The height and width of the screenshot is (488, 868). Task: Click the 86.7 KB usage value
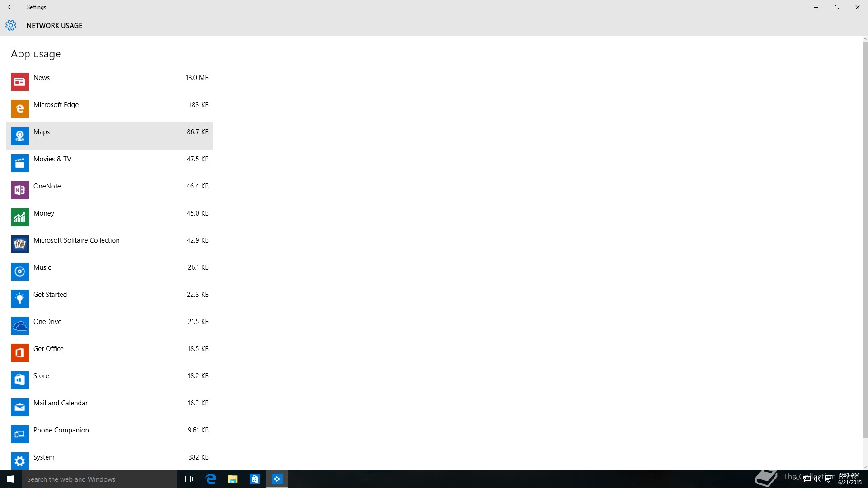tap(198, 132)
